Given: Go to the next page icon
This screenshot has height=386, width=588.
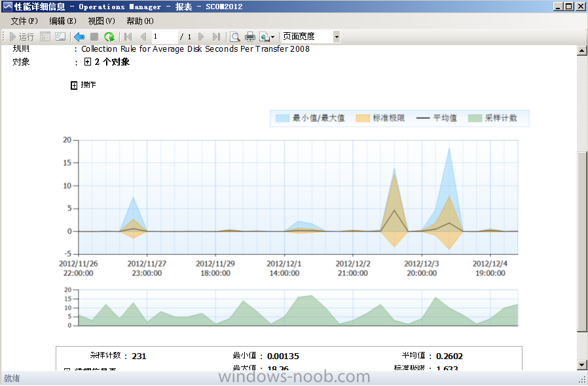Looking at the screenshot, I should coord(201,37).
